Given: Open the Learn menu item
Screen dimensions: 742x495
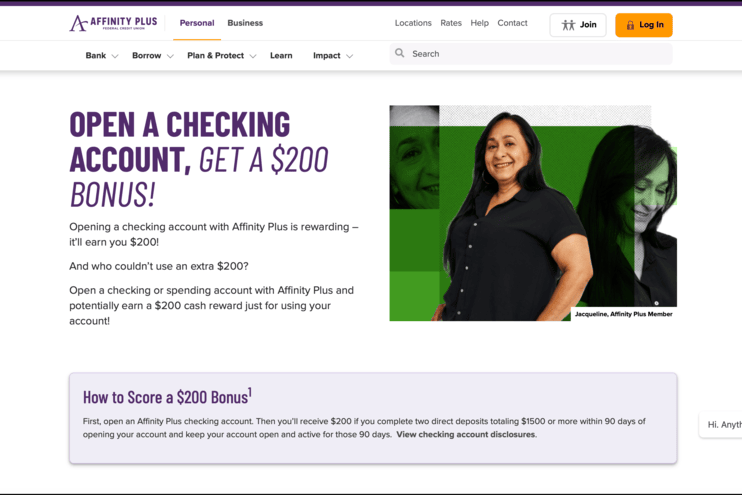Looking at the screenshot, I should pos(281,56).
